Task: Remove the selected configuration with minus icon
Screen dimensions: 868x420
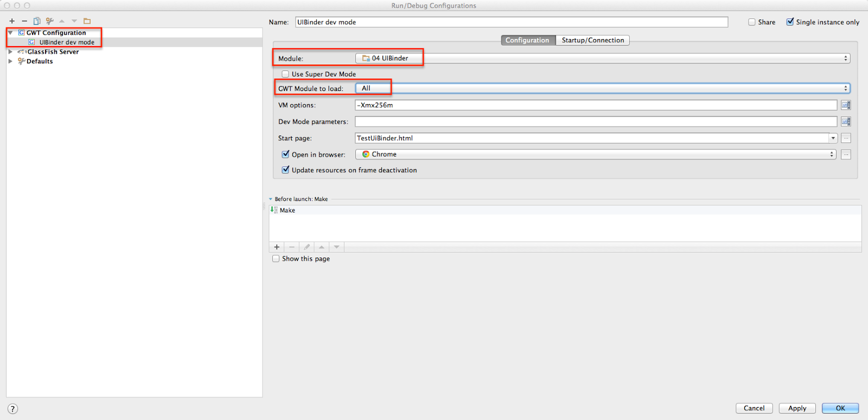Action: point(24,21)
